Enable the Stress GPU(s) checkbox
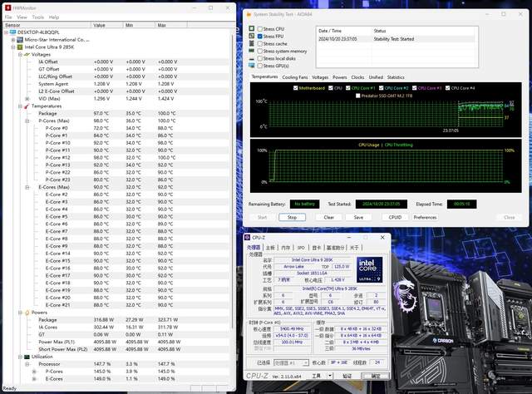 click(x=260, y=66)
